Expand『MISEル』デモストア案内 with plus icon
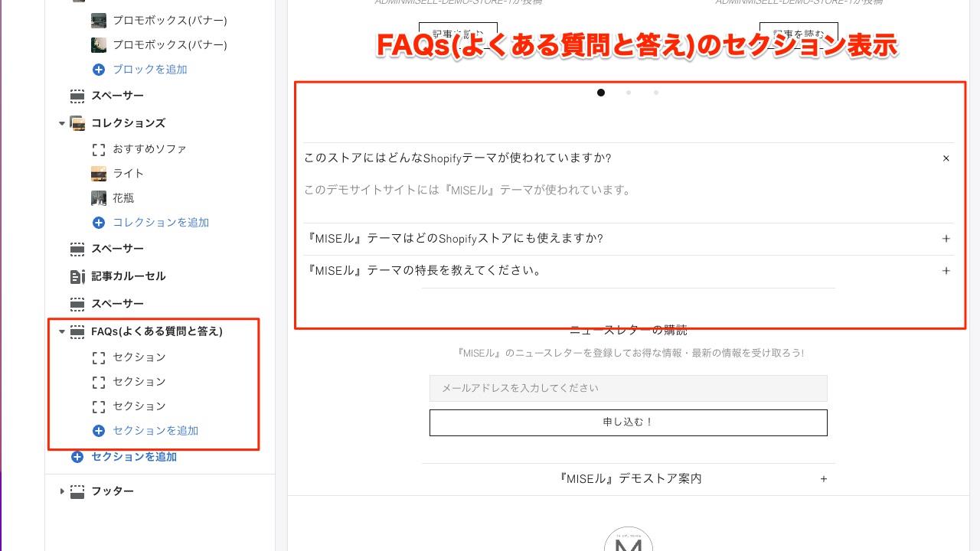The width and height of the screenshot is (980, 551). pos(824,479)
